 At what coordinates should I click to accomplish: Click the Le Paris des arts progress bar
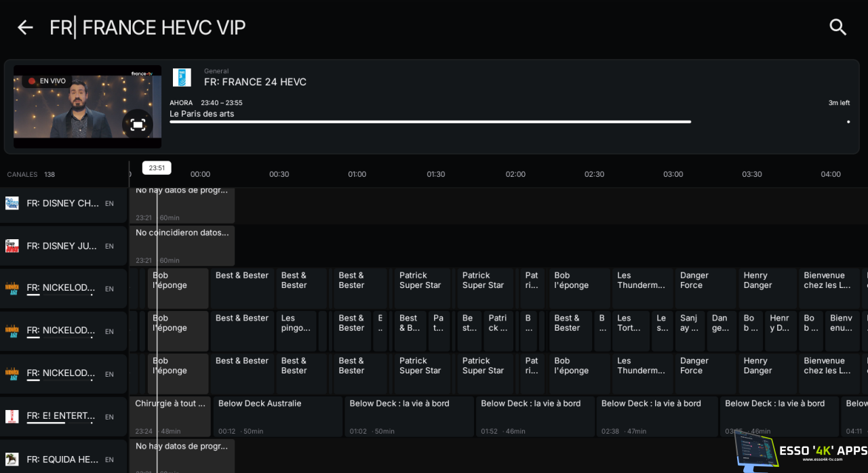509,122
